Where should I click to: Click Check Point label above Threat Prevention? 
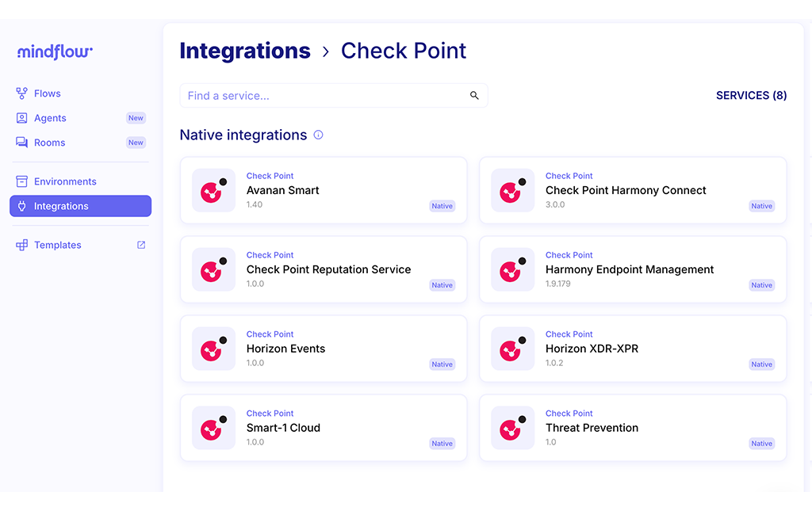[569, 414]
